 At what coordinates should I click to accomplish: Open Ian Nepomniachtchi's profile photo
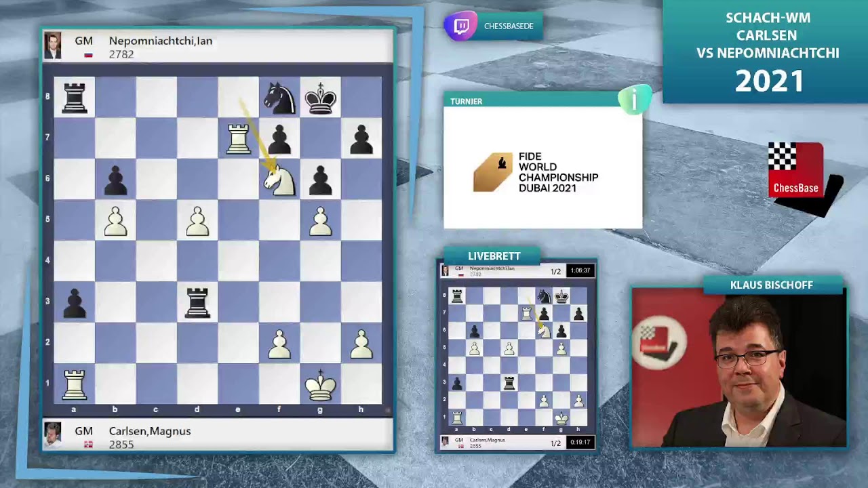(53, 46)
